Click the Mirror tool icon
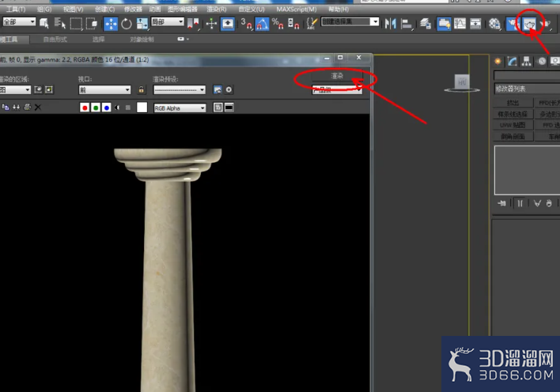The width and height of the screenshot is (560, 392). (391, 24)
